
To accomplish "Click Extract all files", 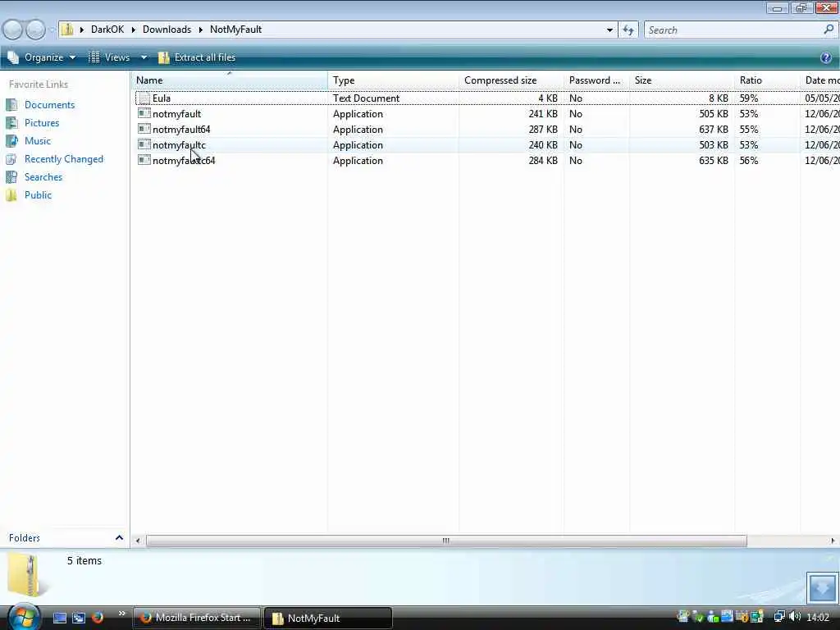I will [x=197, y=57].
